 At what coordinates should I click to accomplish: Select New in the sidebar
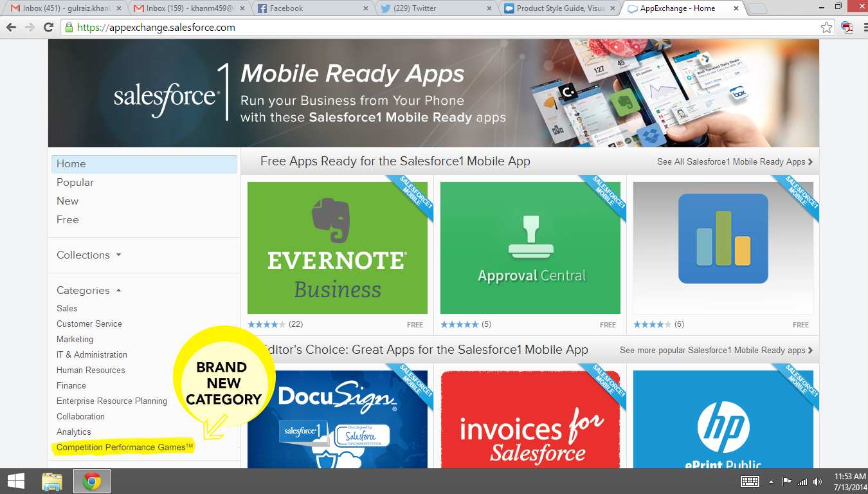pos(68,201)
